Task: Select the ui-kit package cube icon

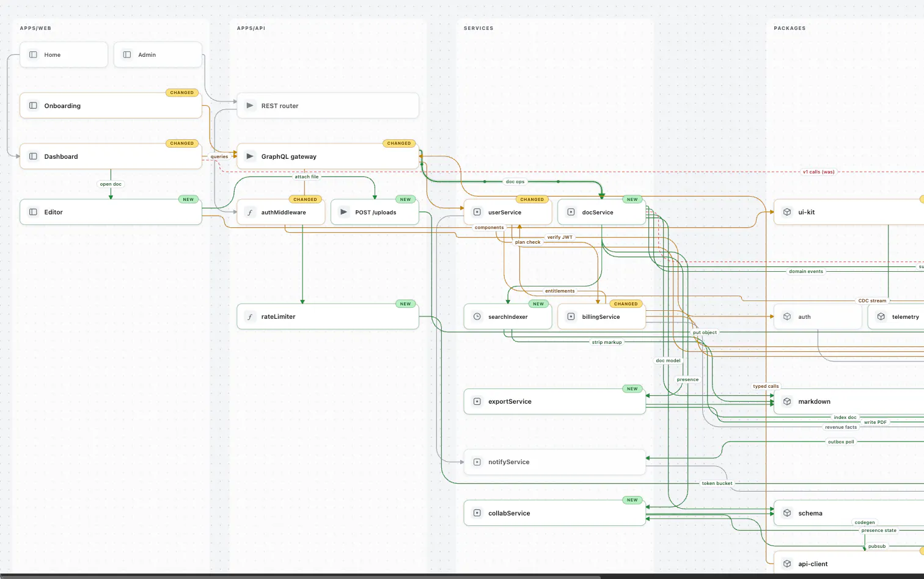Action: click(x=787, y=213)
